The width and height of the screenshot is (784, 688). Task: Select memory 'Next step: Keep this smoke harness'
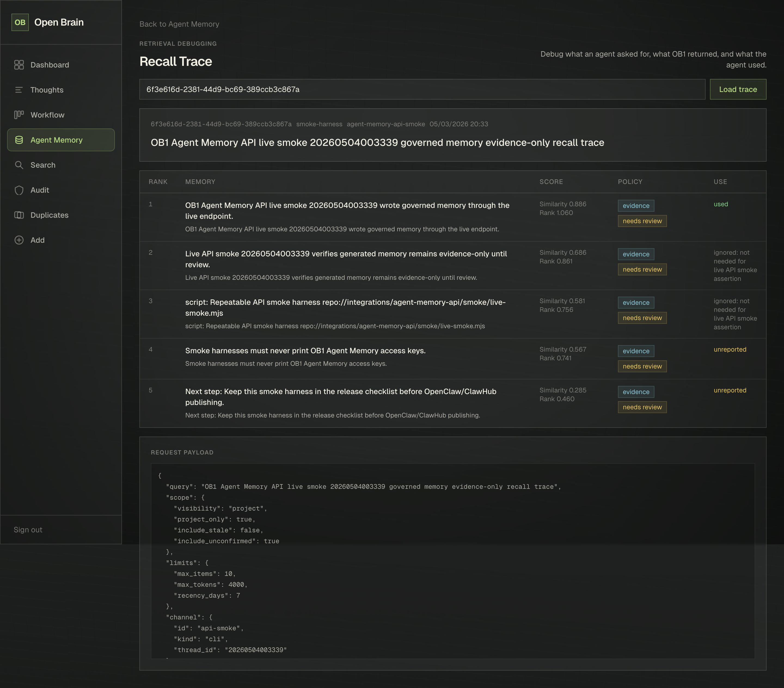pyautogui.click(x=341, y=397)
